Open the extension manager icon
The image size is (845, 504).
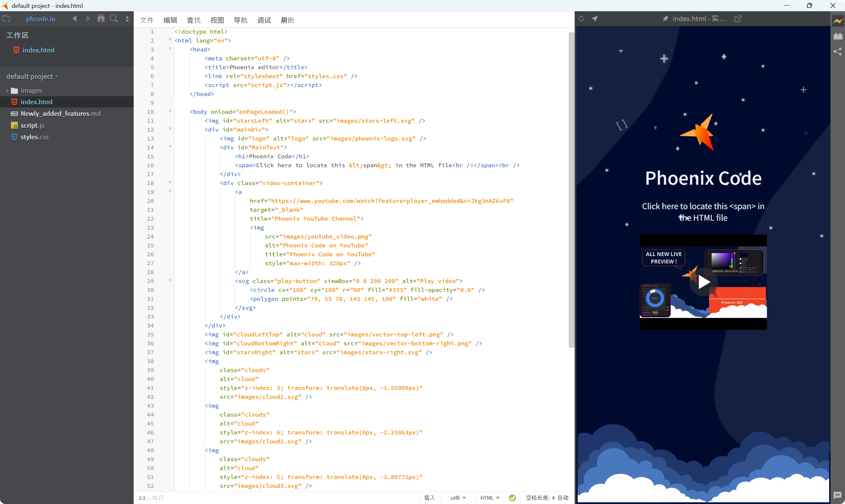pos(837,36)
